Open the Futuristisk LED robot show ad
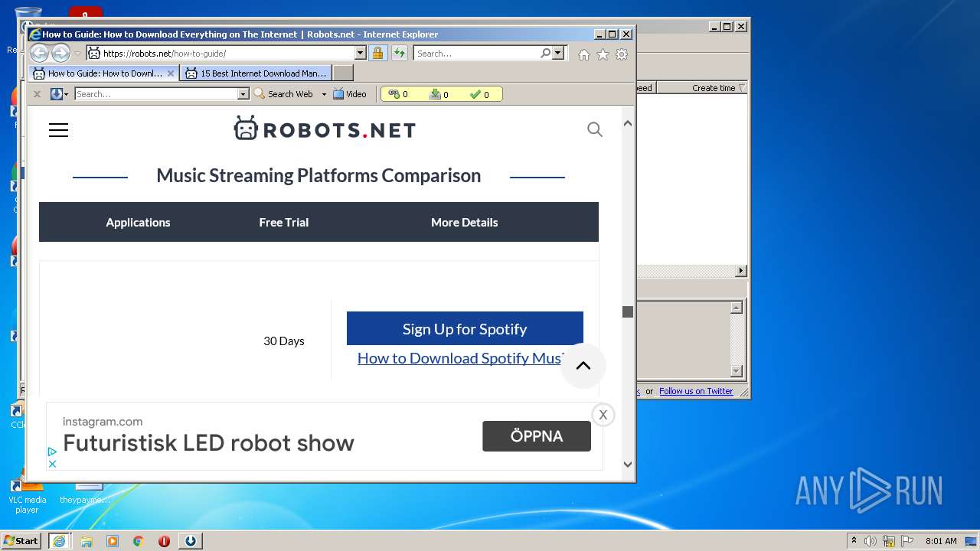Viewport: 980px width, 551px height. pyautogui.click(x=208, y=443)
